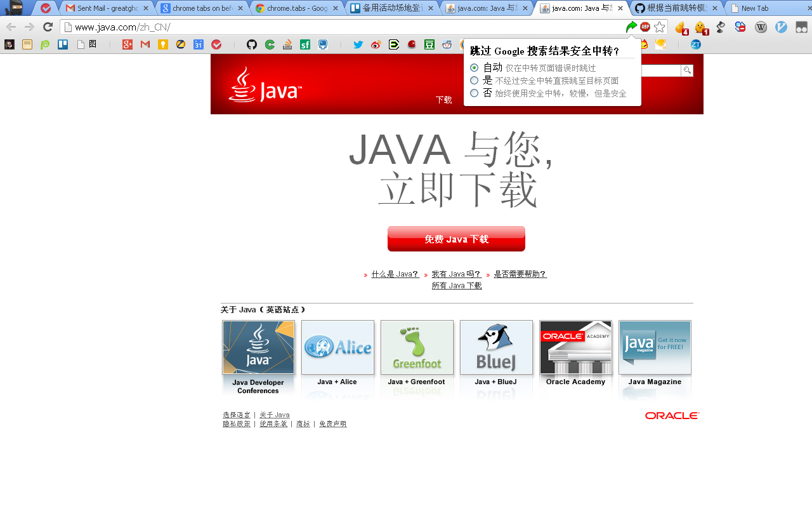Screen dimensions: 812x508
Task: Open the Reddit bookmark icon
Action: click(x=447, y=44)
